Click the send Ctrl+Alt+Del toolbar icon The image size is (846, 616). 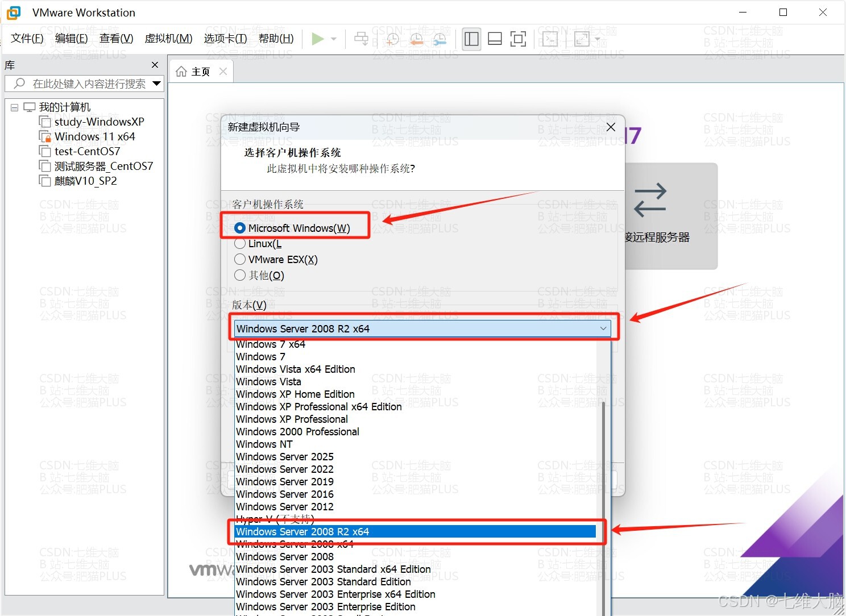point(361,39)
